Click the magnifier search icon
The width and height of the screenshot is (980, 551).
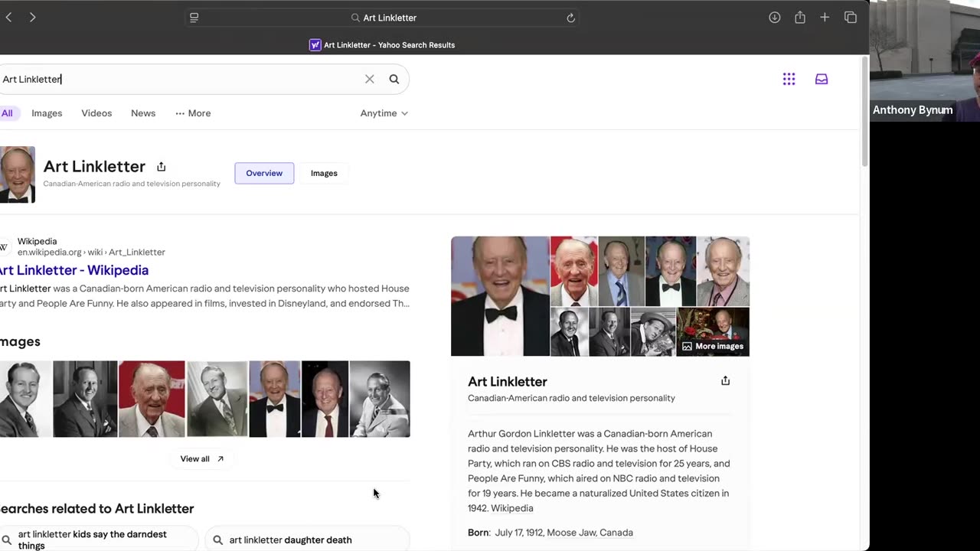click(x=394, y=79)
